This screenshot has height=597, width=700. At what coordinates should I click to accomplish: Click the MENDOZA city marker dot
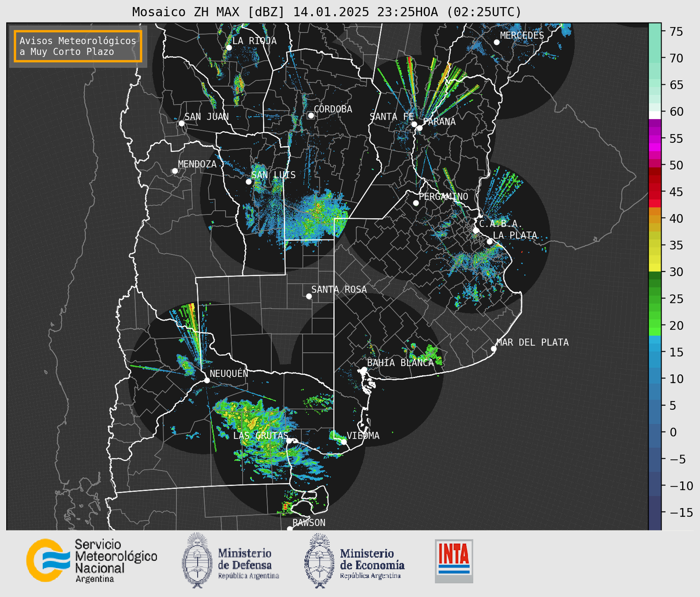[x=175, y=171]
